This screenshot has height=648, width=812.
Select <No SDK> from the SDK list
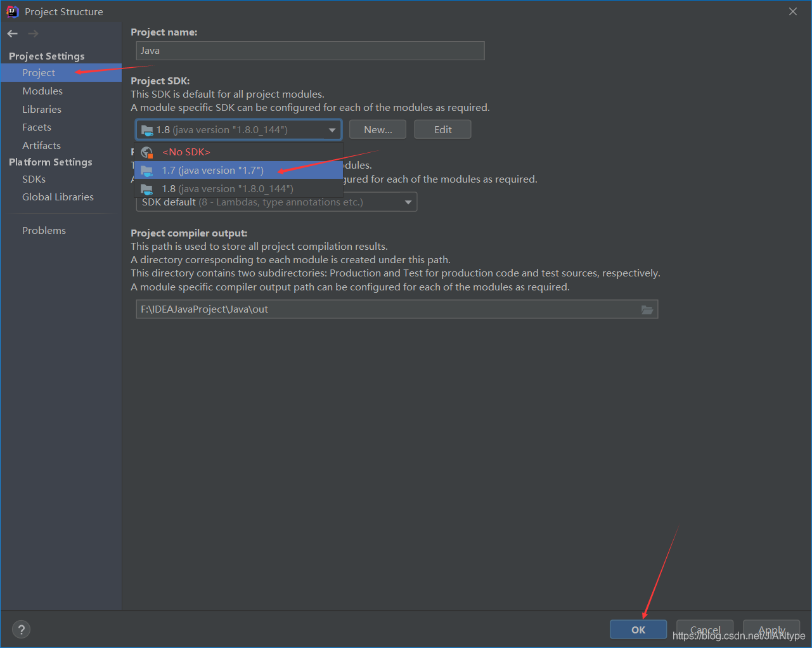pyautogui.click(x=238, y=152)
